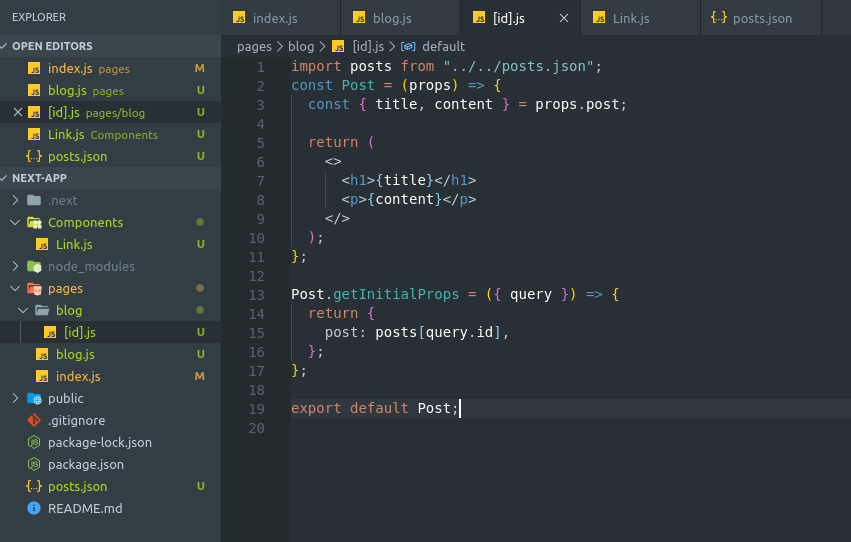
Task: Click the node_modules folder icon
Action: (x=34, y=266)
